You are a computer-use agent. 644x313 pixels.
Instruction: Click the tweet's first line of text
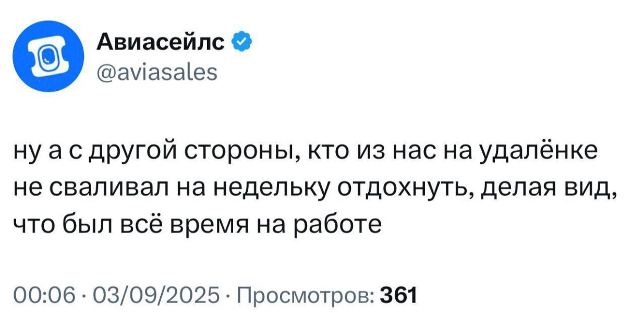[306, 152]
